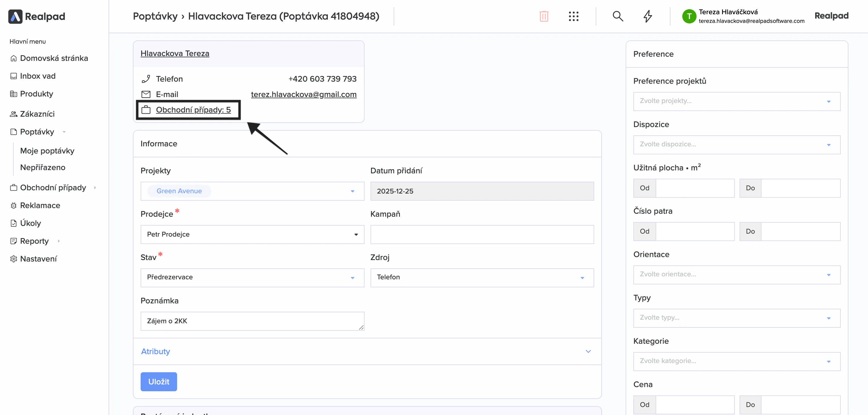Click the Realpad logo in sidebar

point(36,16)
